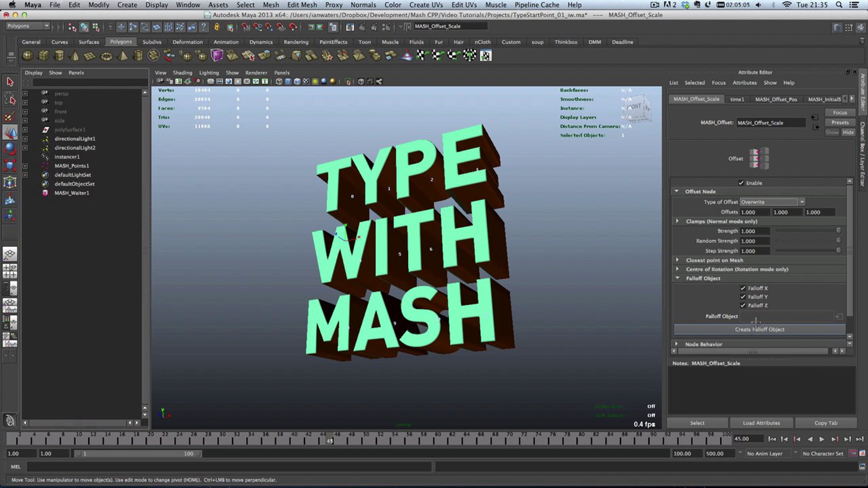Jump to start of playback range
Image resolution: width=868 pixels, height=488 pixels.
(x=772, y=439)
